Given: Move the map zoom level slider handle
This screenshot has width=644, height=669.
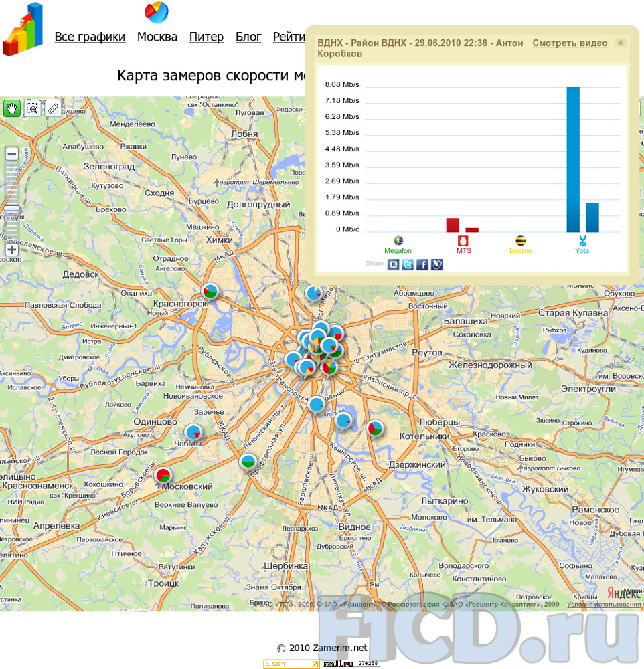Looking at the screenshot, I should point(12,208).
